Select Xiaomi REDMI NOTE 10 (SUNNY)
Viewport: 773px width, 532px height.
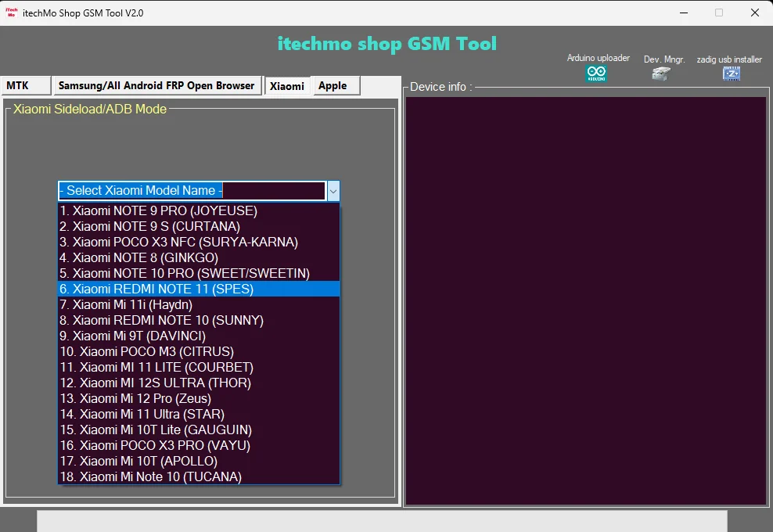pyautogui.click(x=199, y=321)
